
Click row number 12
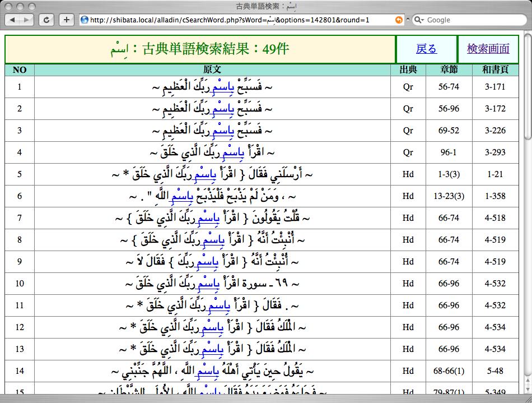point(20,327)
